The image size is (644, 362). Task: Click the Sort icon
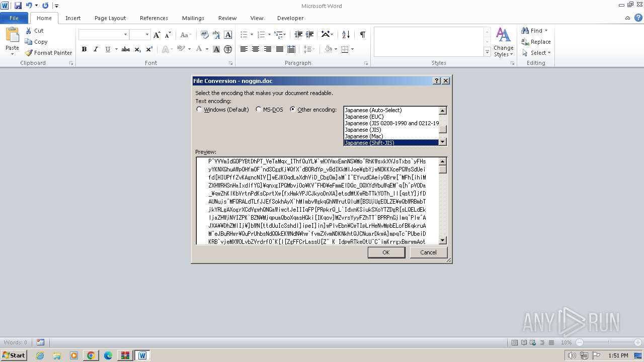tap(346, 35)
